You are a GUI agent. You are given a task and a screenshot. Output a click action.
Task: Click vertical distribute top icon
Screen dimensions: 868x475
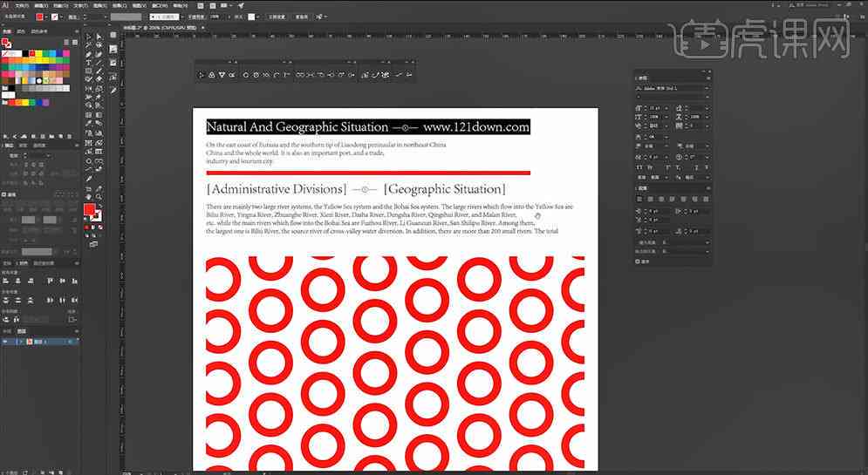[x=5, y=301]
